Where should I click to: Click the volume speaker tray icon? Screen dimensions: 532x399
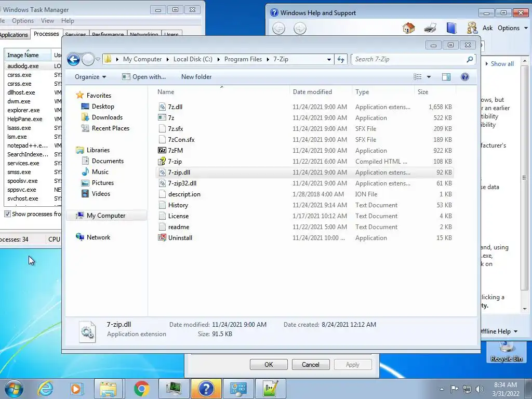[x=480, y=389]
